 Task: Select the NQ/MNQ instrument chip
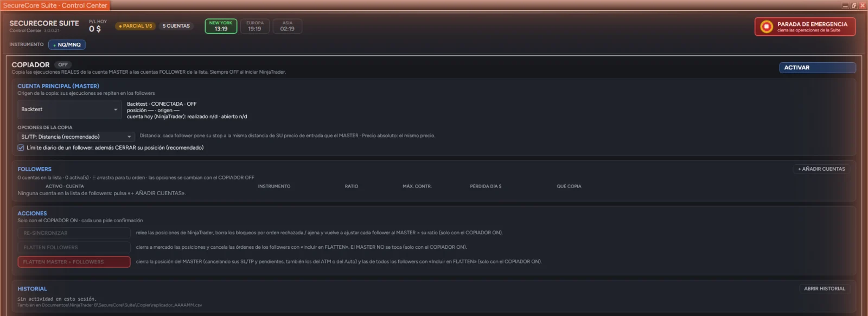click(67, 45)
